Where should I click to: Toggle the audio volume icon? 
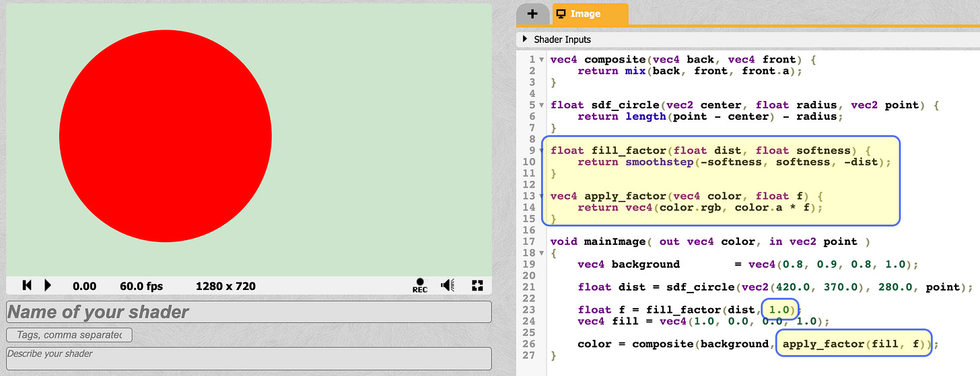pos(448,285)
